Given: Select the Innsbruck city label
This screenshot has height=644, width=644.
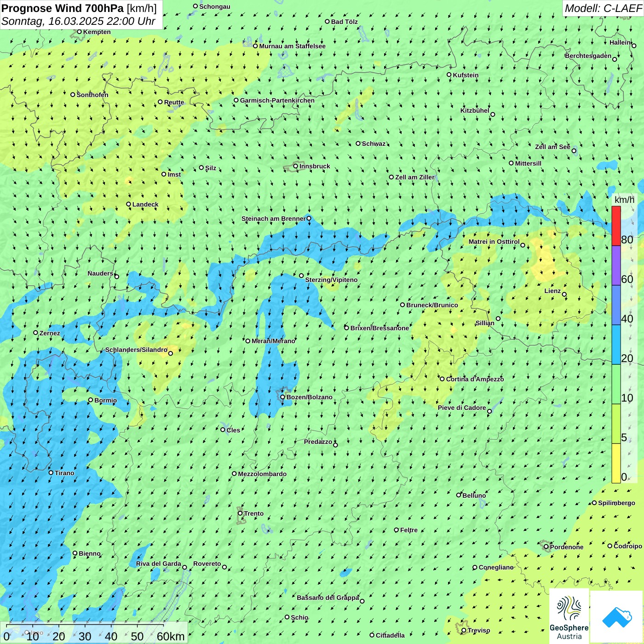Looking at the screenshot, I should [315, 166].
